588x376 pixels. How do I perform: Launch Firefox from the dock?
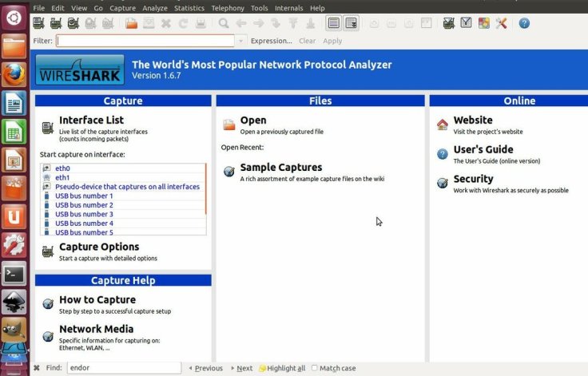coord(14,74)
